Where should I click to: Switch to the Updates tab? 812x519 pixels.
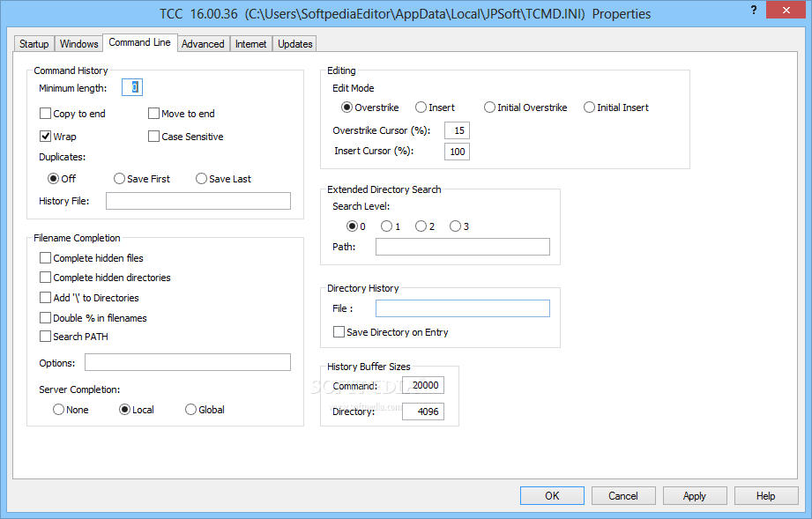click(295, 44)
